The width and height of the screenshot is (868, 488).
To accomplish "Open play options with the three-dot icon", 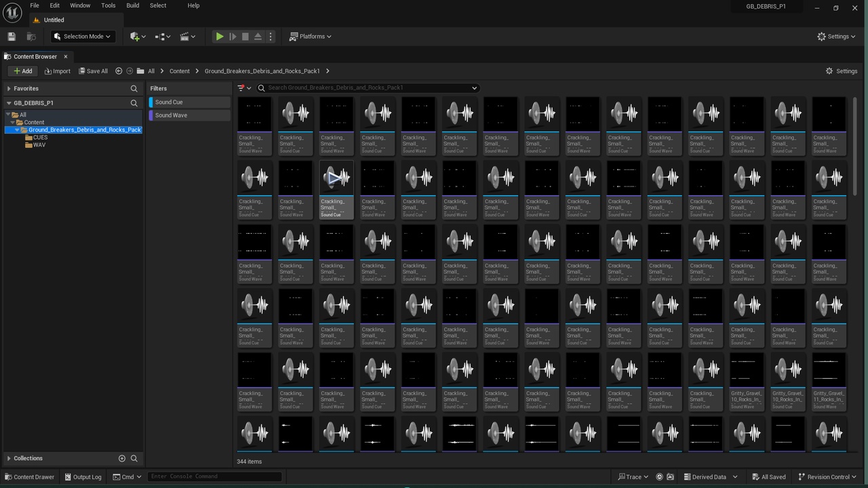I will tap(271, 37).
